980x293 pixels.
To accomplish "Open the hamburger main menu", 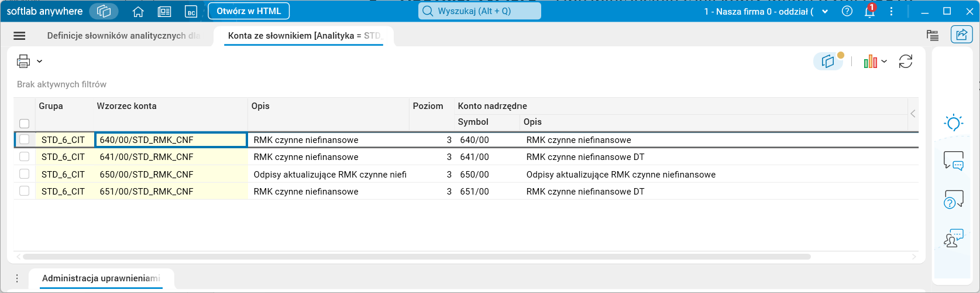I will point(19,36).
